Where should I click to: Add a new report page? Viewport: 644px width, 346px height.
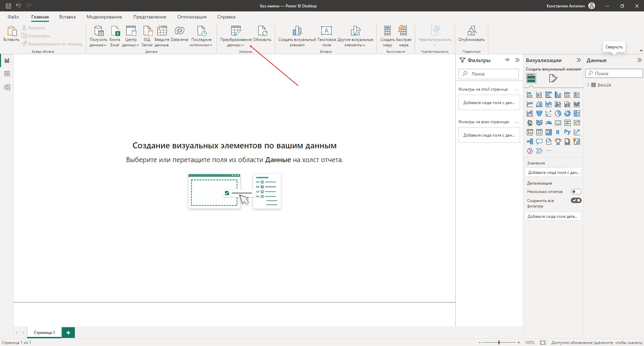click(x=68, y=333)
